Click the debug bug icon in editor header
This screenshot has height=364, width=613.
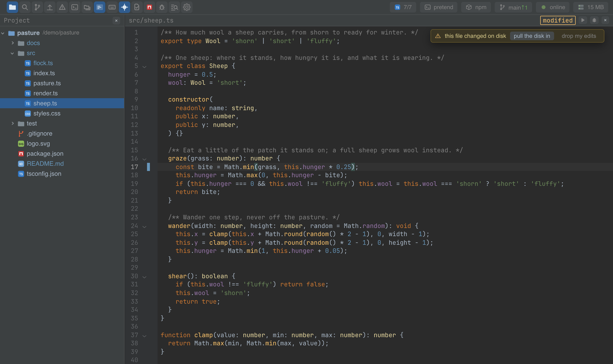tap(594, 20)
